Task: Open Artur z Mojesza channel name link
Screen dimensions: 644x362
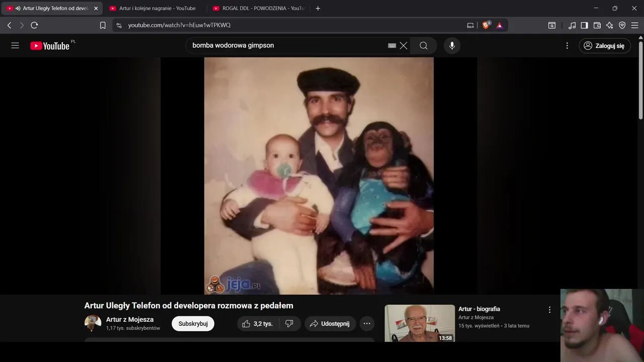Action: (x=130, y=319)
